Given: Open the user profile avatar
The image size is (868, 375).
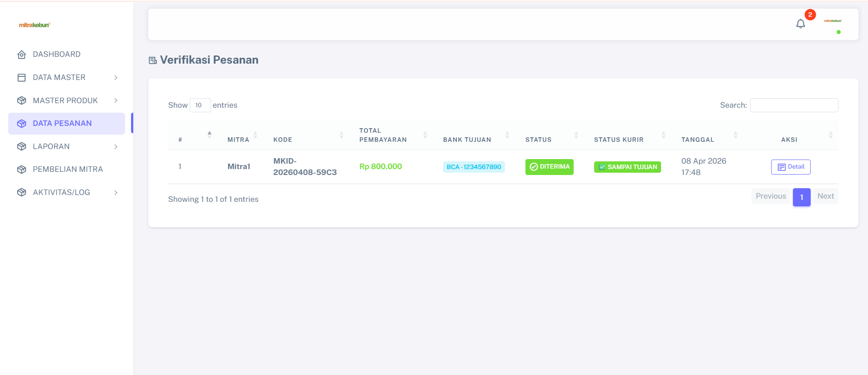Looking at the screenshot, I should 833,21.
